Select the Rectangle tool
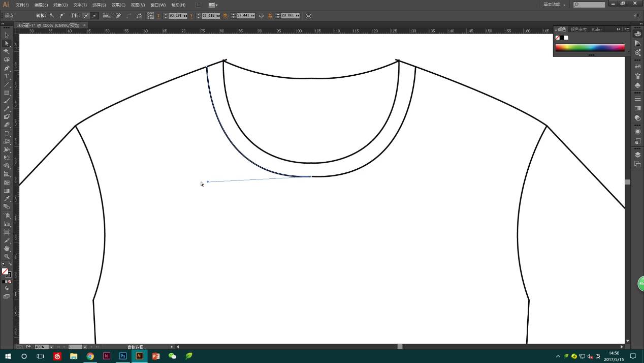The image size is (644, 363). click(x=7, y=93)
